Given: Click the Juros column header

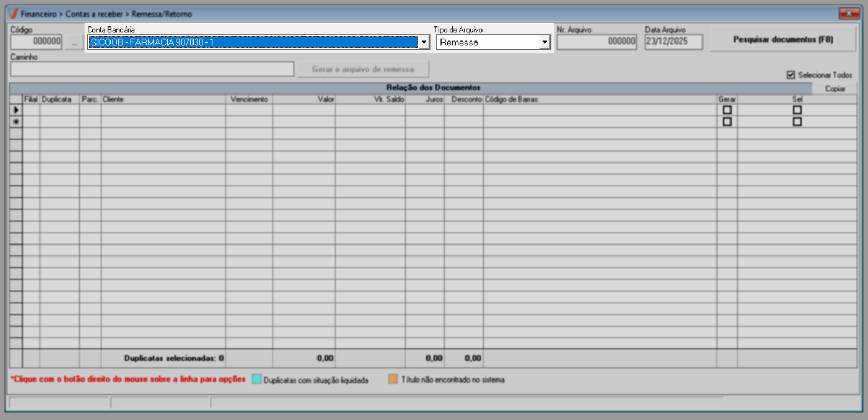Looking at the screenshot, I should click(425, 99).
